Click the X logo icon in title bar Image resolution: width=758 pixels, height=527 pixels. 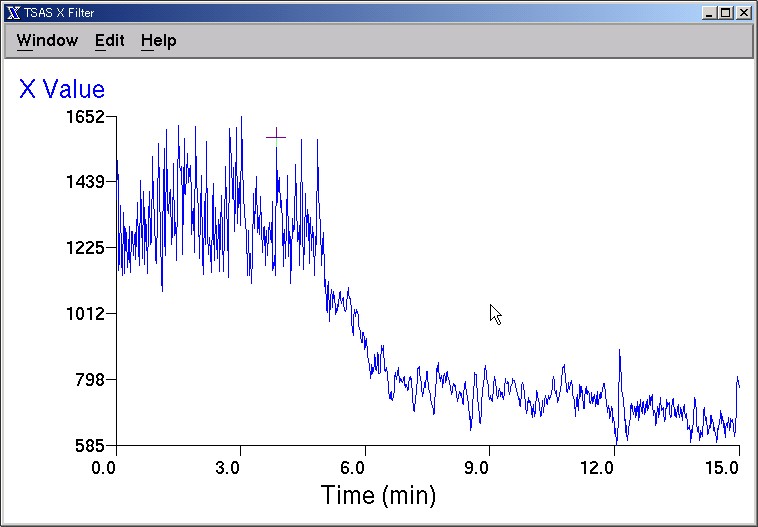14,13
